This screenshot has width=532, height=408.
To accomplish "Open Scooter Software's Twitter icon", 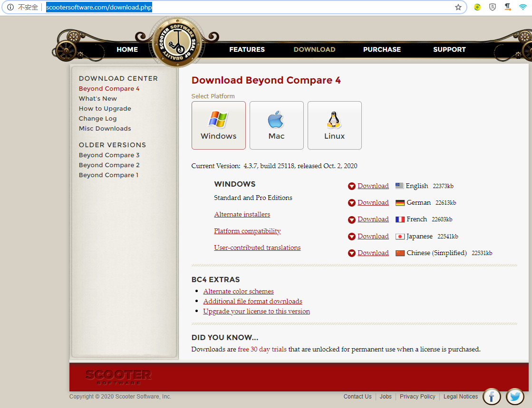I will (515, 396).
